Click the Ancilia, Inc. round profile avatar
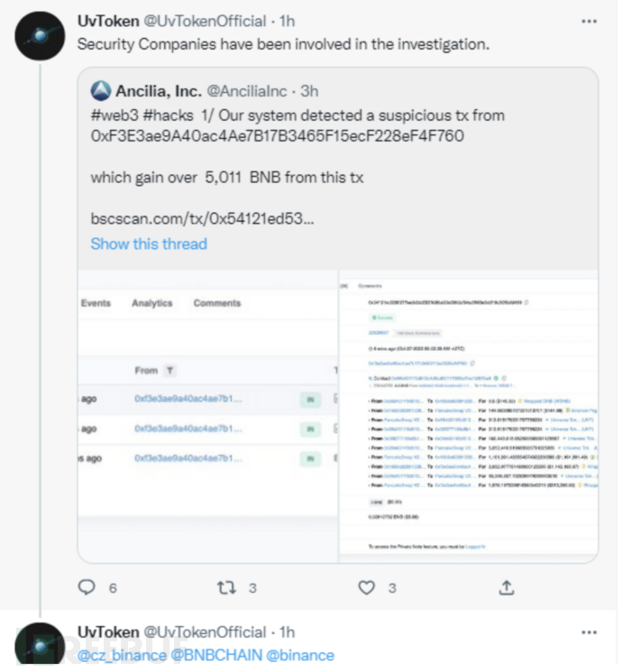 click(x=100, y=90)
